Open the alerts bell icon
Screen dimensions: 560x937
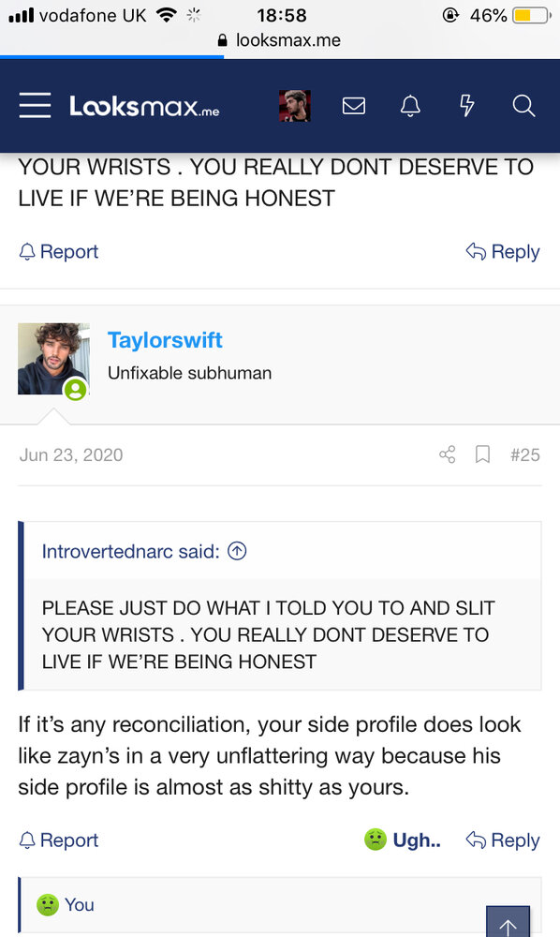coord(410,106)
